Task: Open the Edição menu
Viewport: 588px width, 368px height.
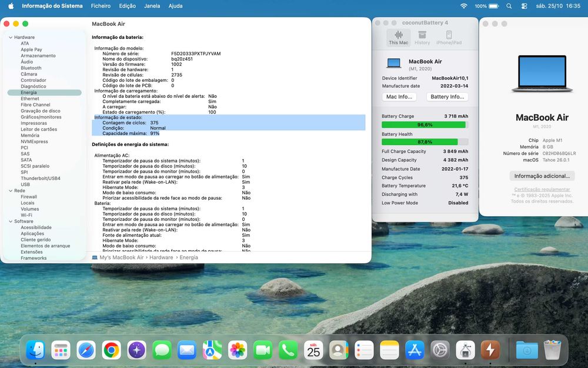Action: coord(128,6)
